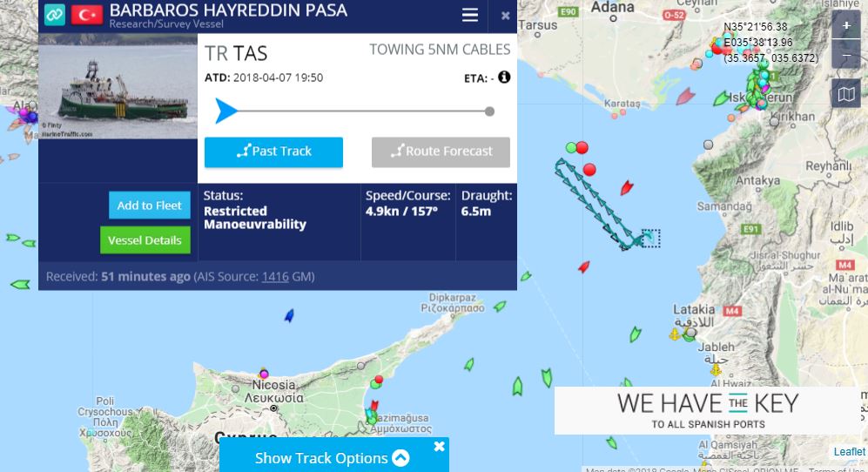Show the vessel's Past Track
The image size is (868, 472).
click(273, 152)
